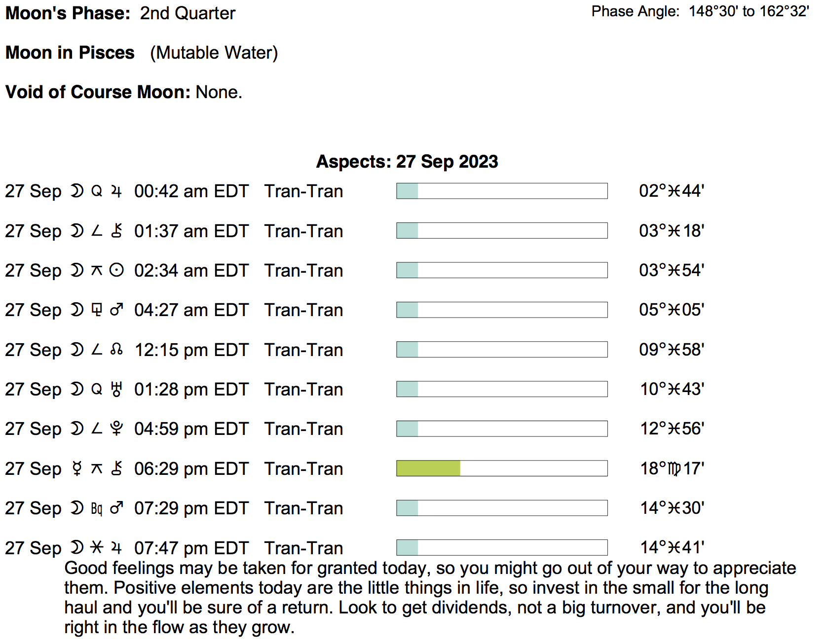Click the "Good feelings" interpretation paragraph
Screen dimensions: 827x644
[429, 598]
